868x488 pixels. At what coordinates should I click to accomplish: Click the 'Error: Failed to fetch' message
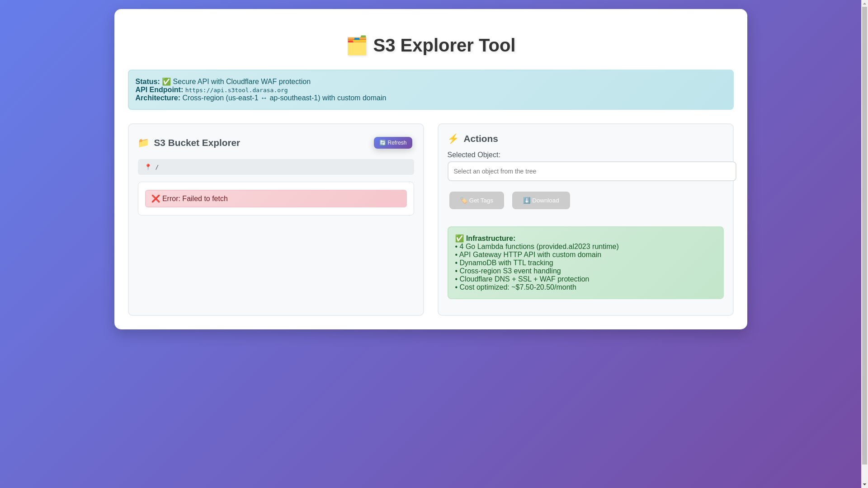point(275,199)
